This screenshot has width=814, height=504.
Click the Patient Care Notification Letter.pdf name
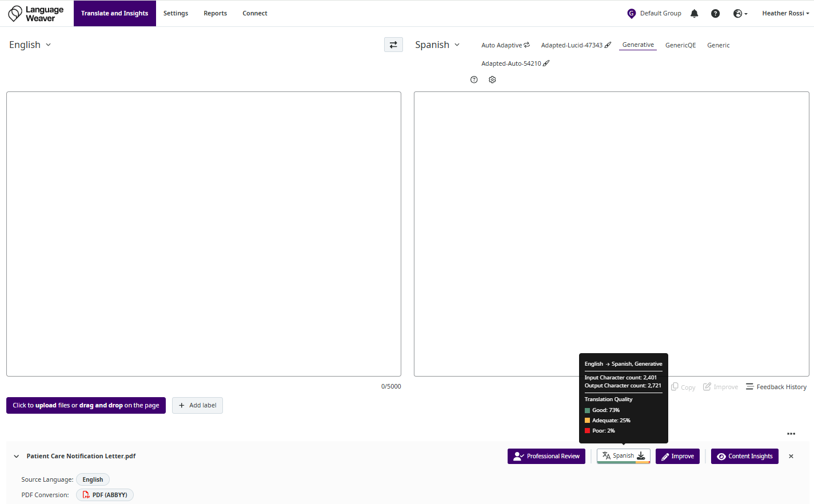[81, 456]
